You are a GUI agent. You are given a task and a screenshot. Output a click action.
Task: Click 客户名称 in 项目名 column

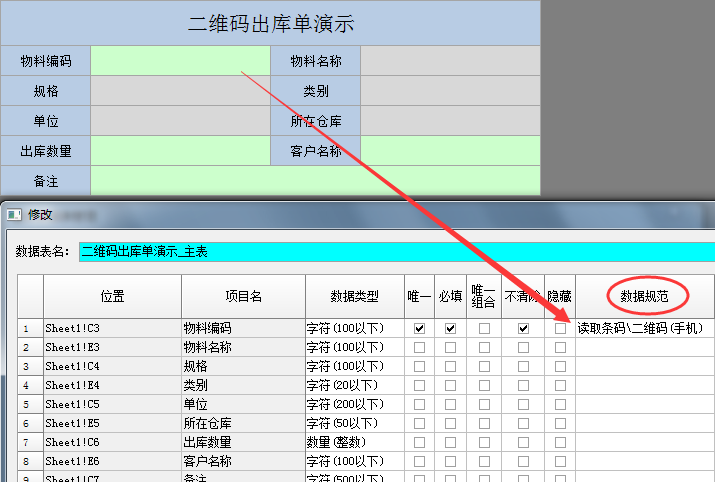tap(244, 461)
